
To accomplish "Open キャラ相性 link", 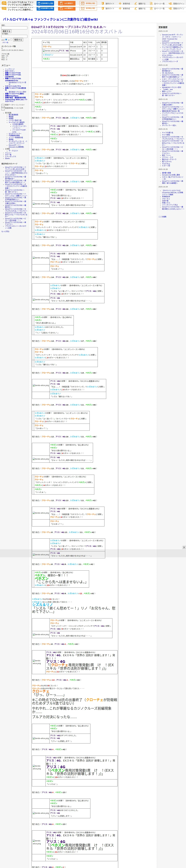I will 166,135.
